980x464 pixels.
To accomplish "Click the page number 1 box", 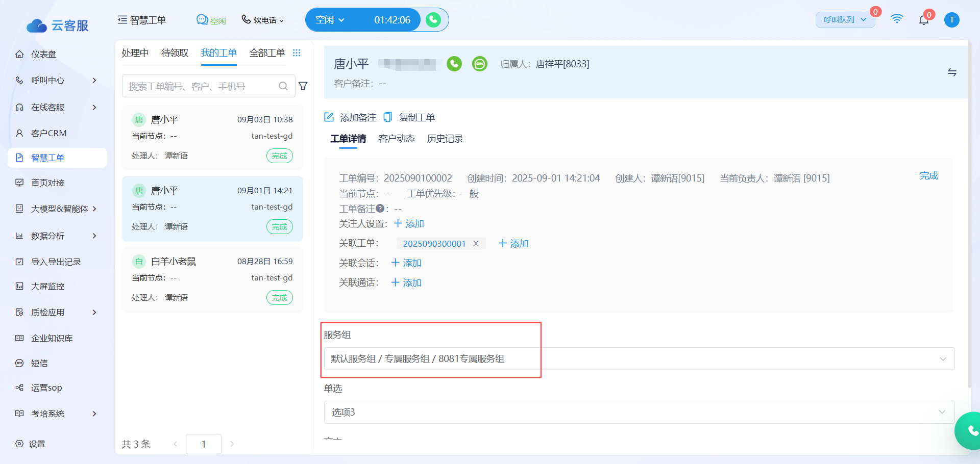I will tap(204, 444).
